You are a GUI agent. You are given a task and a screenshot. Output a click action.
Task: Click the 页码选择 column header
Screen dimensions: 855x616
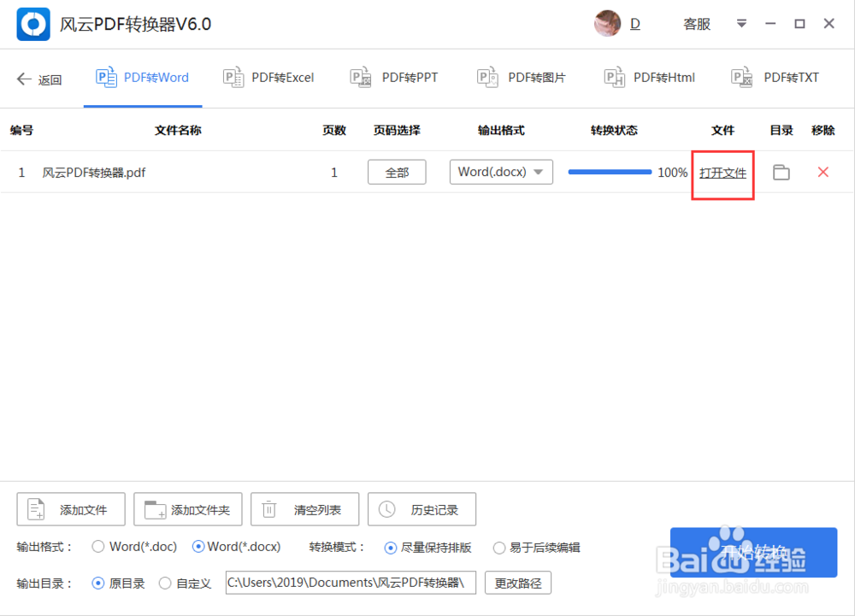click(397, 130)
